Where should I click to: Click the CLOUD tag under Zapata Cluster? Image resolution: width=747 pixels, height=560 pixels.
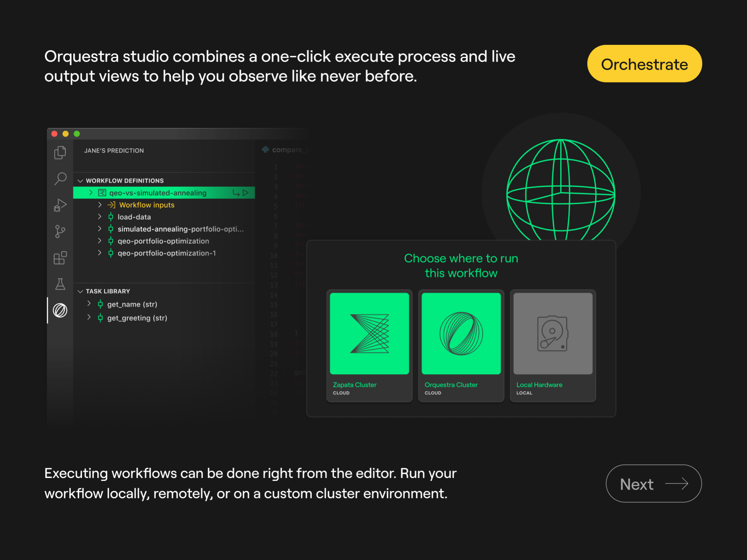tap(341, 393)
